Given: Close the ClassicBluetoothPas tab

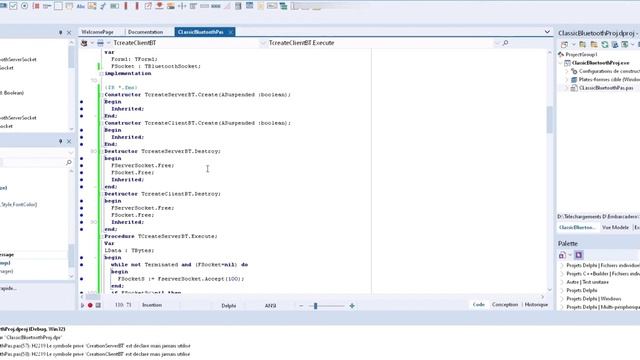Looking at the screenshot, I should 231,32.
